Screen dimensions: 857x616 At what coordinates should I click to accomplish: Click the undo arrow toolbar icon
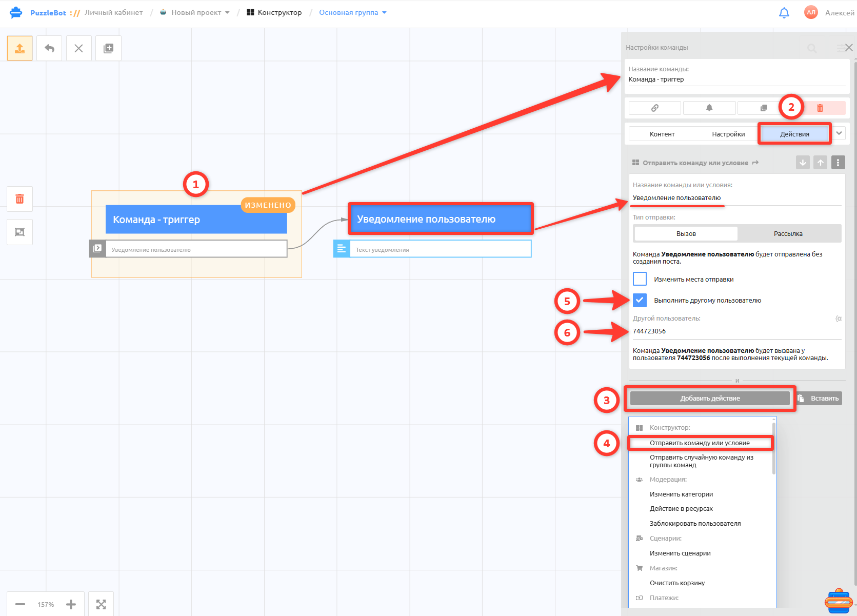click(49, 48)
